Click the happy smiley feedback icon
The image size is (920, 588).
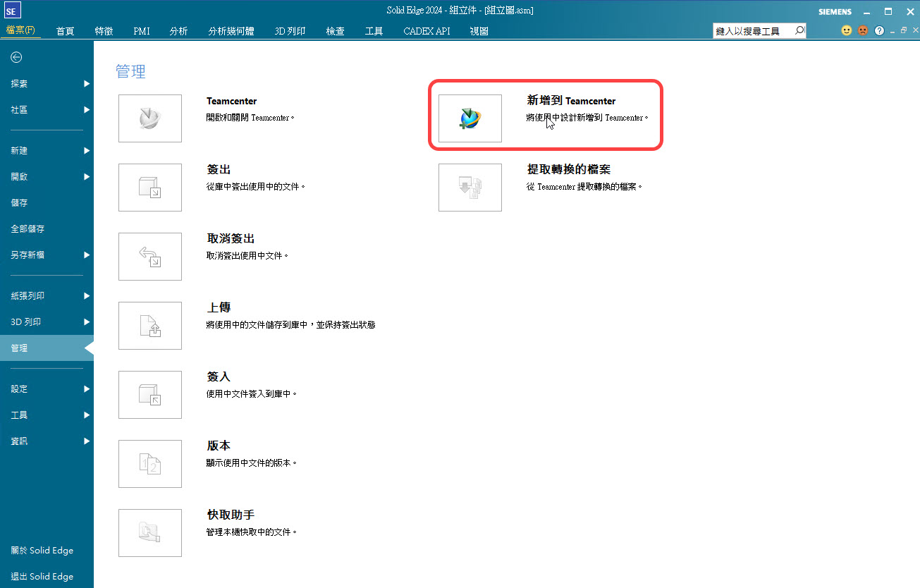847,30
